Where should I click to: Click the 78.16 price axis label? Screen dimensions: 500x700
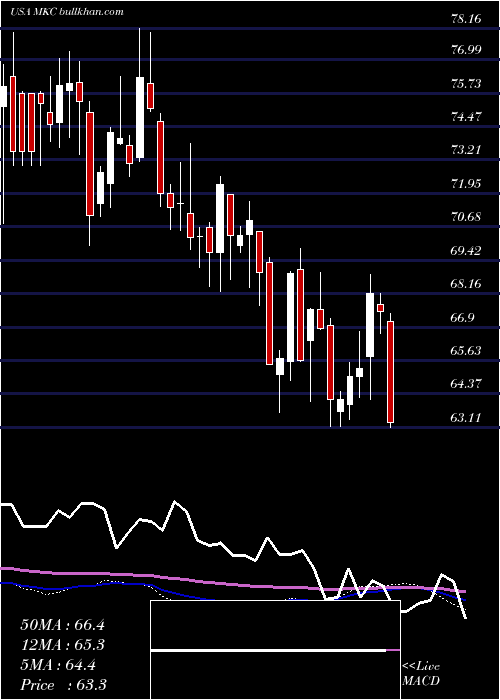467,19
